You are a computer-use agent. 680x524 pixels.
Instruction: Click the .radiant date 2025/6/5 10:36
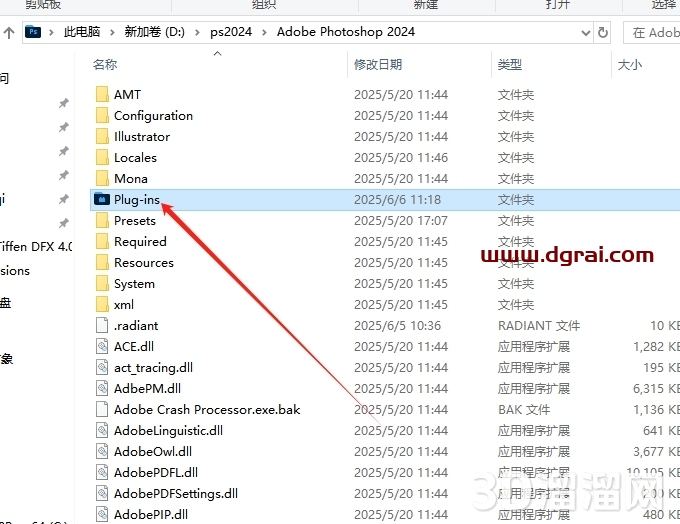(397, 325)
